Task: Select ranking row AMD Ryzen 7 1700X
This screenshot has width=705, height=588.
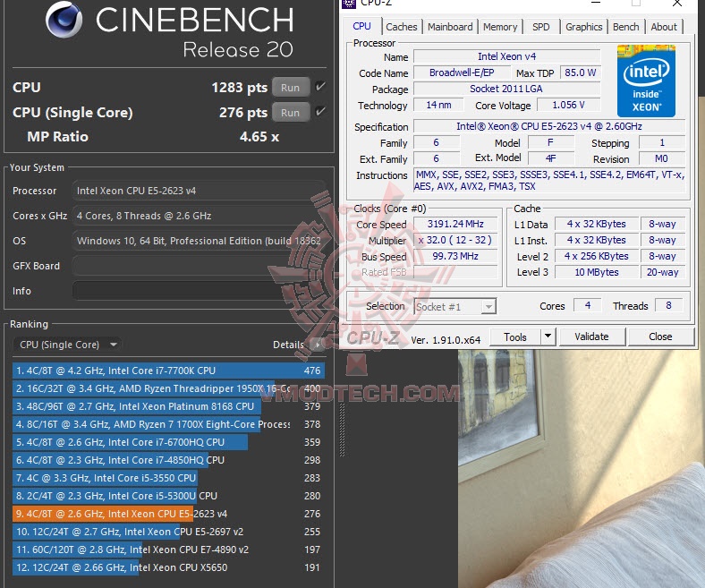Action: [x=168, y=424]
